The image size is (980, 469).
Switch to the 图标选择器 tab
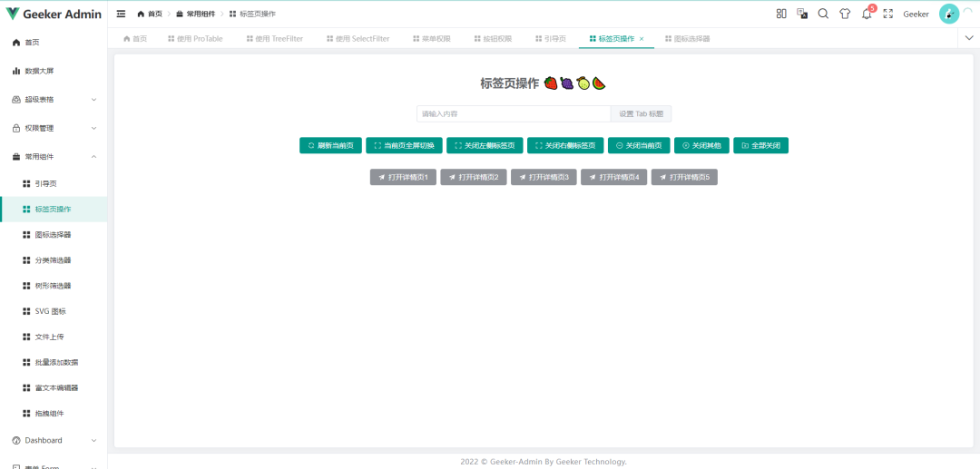(688, 39)
